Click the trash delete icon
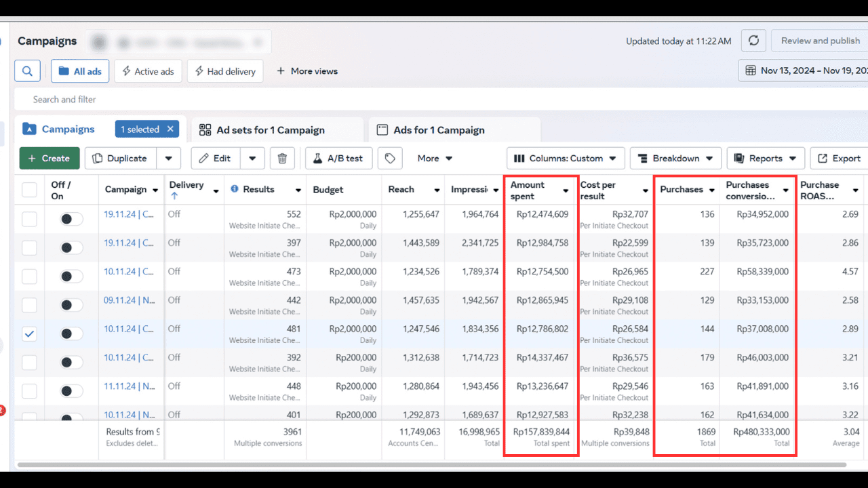This screenshot has height=488, width=868. (x=282, y=159)
